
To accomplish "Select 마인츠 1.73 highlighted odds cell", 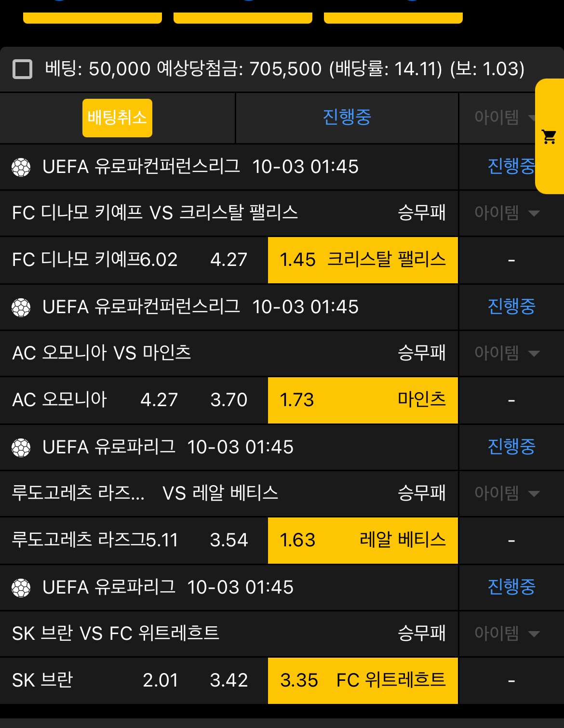I will click(363, 400).
